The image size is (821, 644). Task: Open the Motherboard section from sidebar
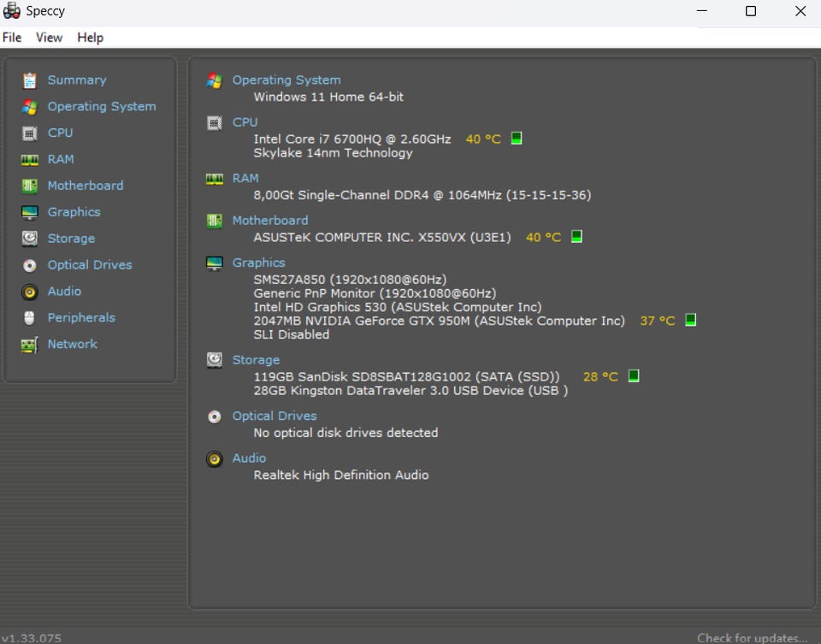click(86, 186)
